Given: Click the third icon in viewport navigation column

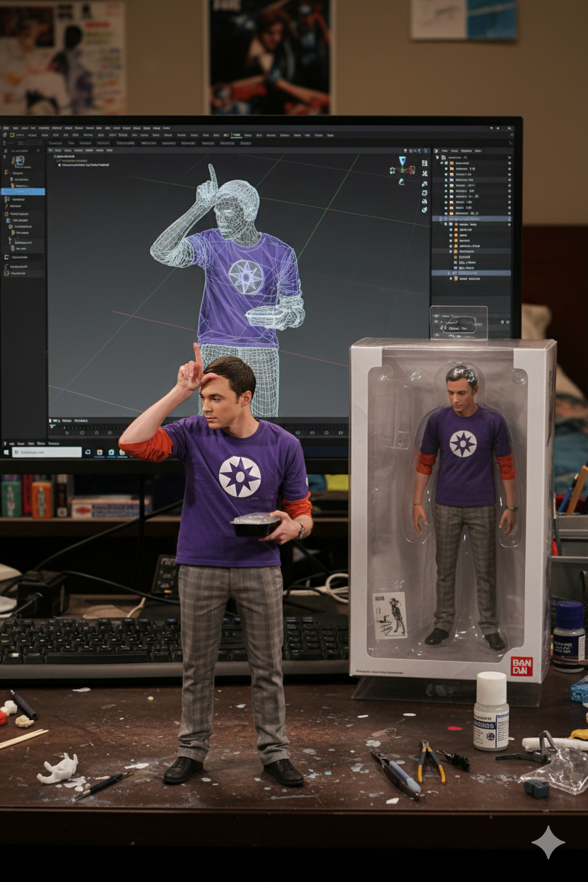Looking at the screenshot, I should click(x=424, y=183).
